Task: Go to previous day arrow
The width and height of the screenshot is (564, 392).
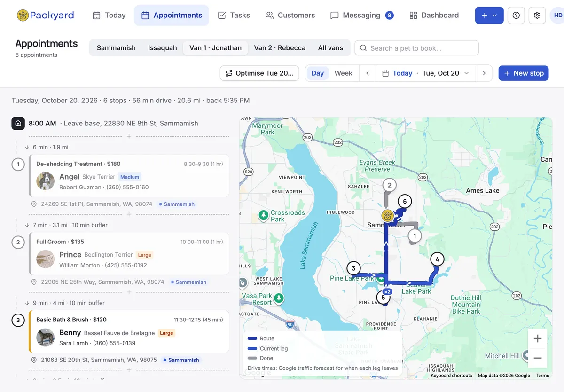Action: tap(368, 73)
